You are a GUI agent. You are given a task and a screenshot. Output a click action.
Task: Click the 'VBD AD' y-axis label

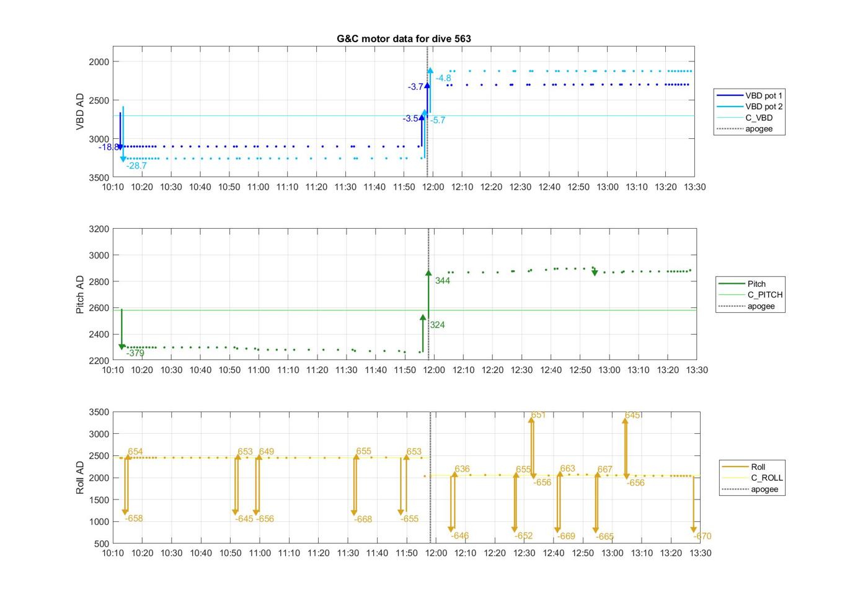80,112
